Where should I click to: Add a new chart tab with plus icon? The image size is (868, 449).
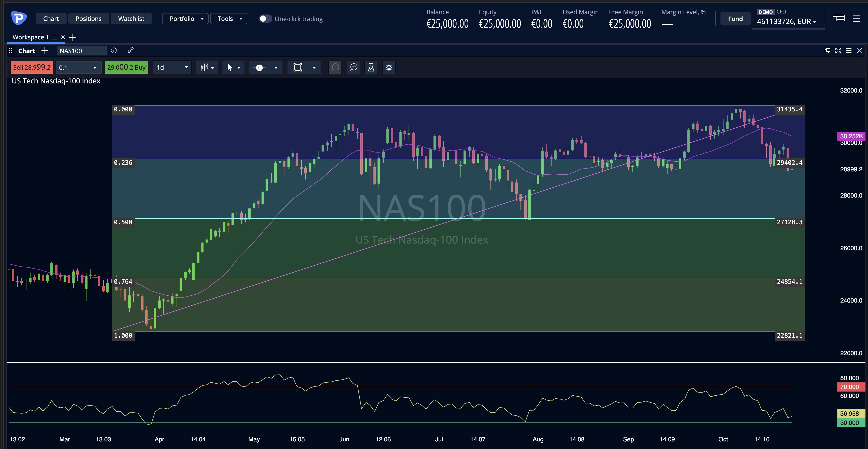[45, 51]
